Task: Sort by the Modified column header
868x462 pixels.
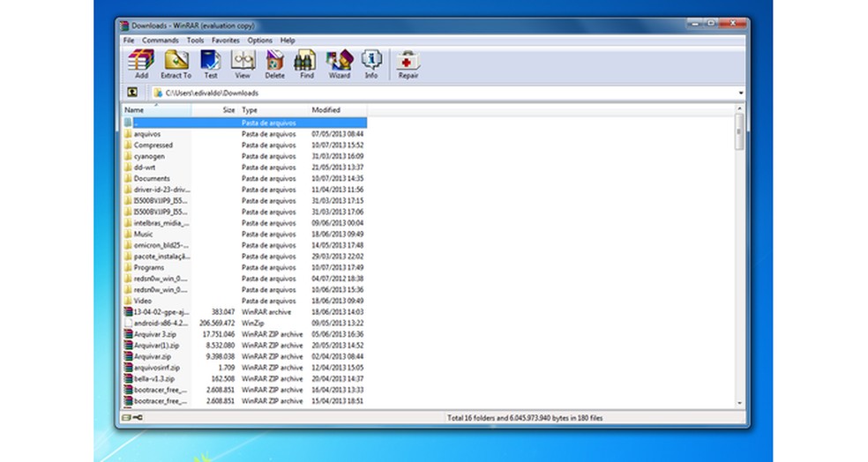Action: click(x=338, y=110)
